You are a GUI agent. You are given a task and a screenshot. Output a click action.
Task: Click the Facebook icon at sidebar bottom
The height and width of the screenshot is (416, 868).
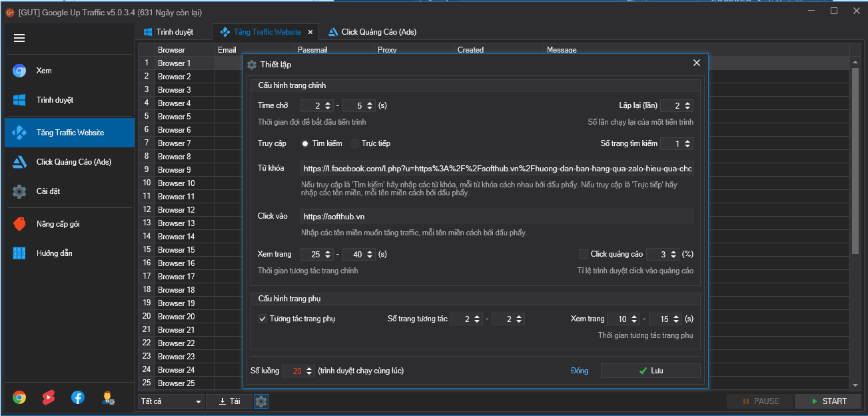tap(78, 398)
